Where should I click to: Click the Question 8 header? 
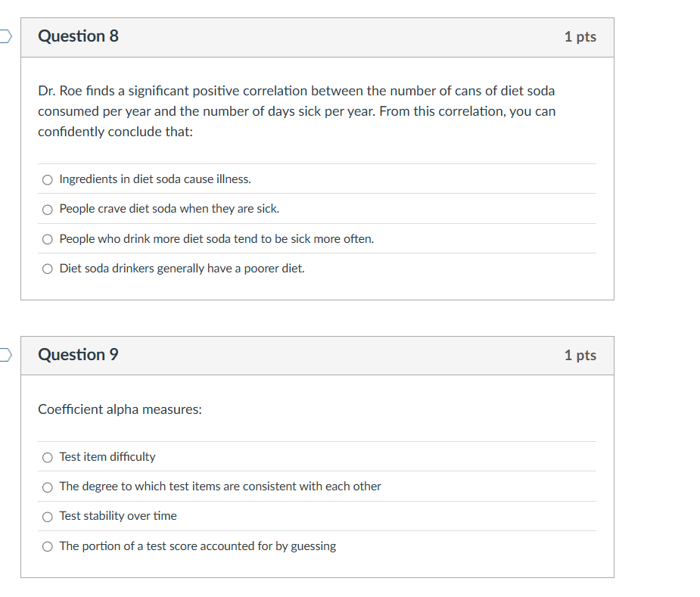pyautogui.click(x=78, y=36)
